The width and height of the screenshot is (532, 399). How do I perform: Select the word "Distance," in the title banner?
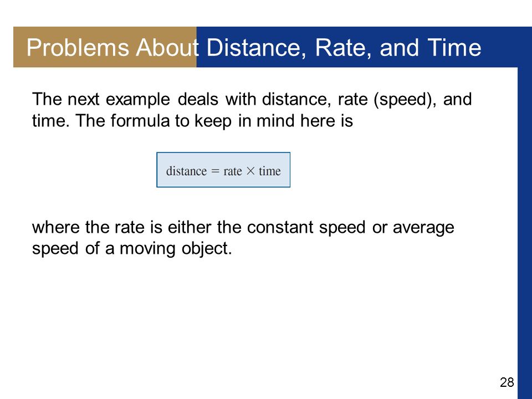coord(254,47)
